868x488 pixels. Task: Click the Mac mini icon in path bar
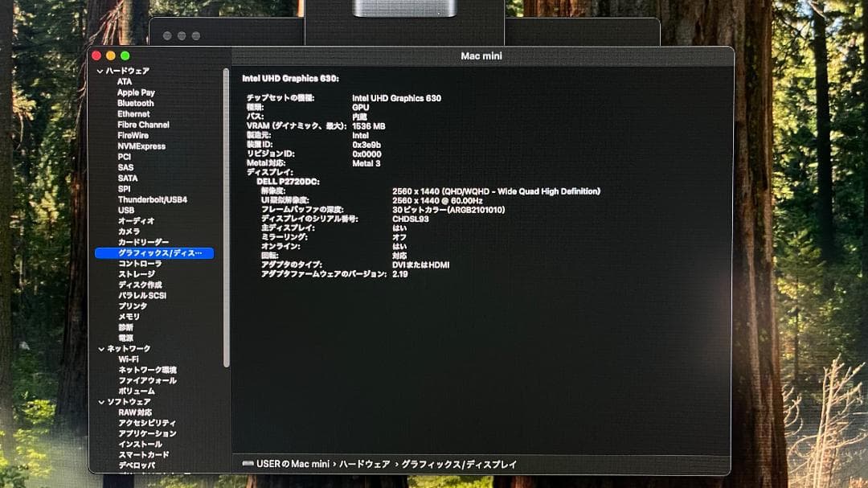(248, 464)
